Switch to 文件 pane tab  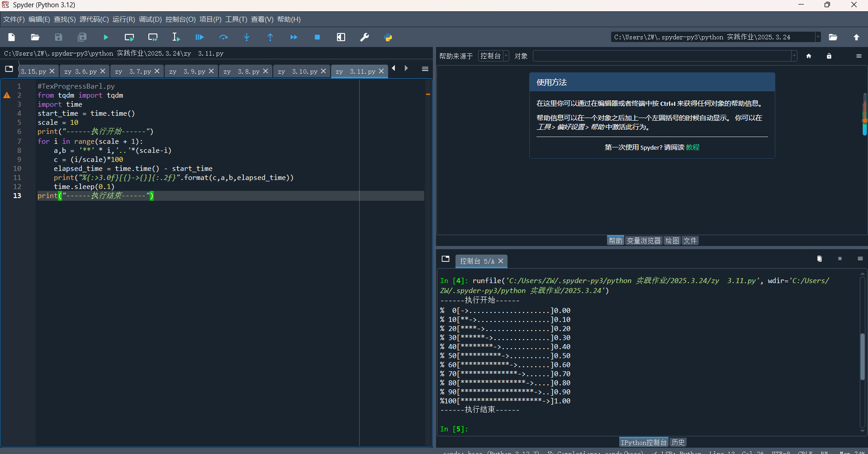[690, 241]
